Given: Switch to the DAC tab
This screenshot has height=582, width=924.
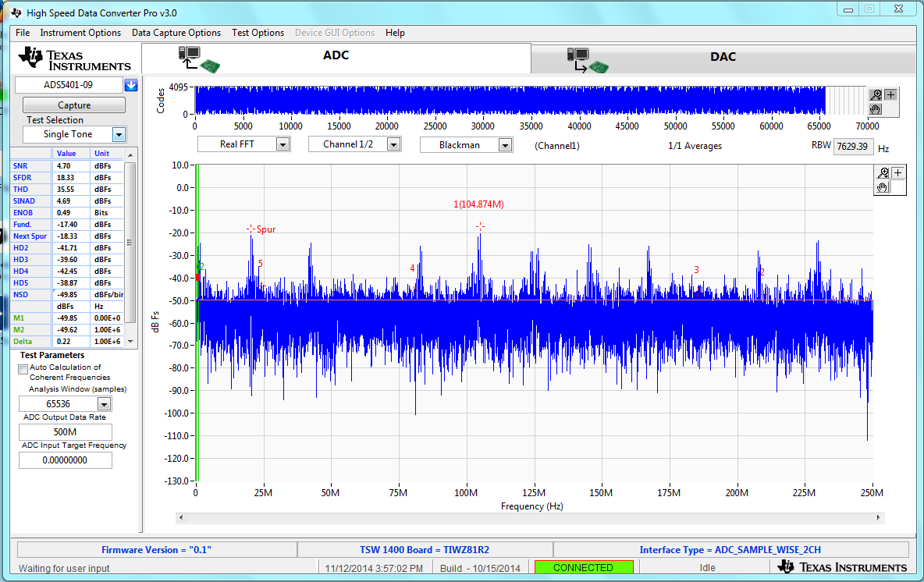Looking at the screenshot, I should (723, 59).
